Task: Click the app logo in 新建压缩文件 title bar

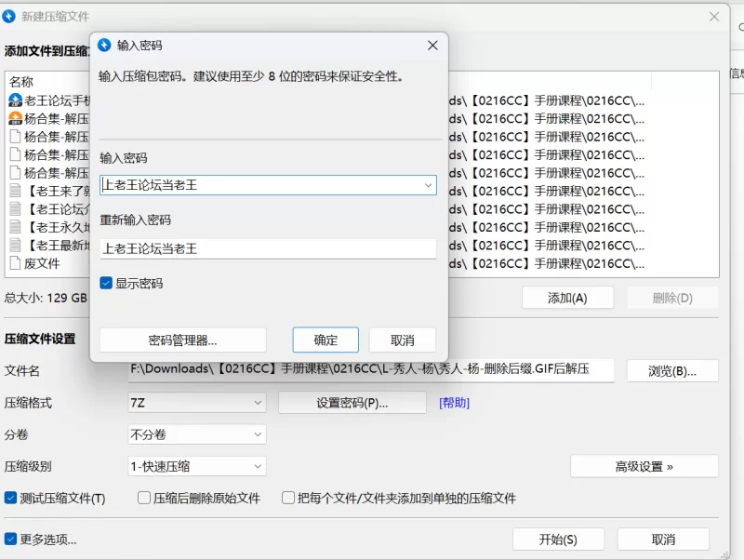Action: (x=8, y=17)
